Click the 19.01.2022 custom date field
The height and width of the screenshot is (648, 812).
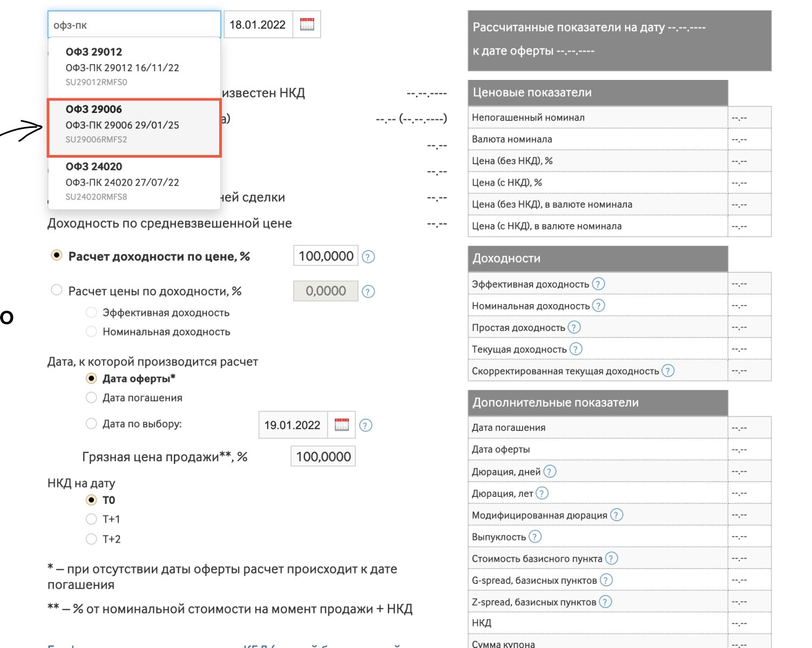point(292,425)
